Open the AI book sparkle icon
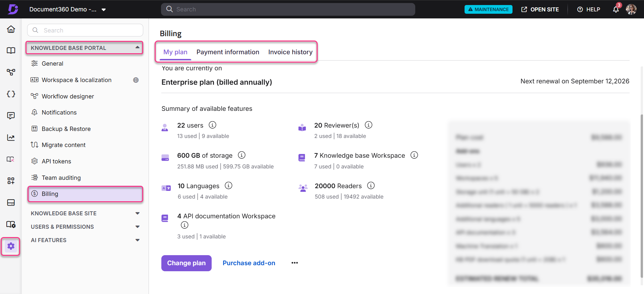The width and height of the screenshot is (644, 294). coord(11,159)
